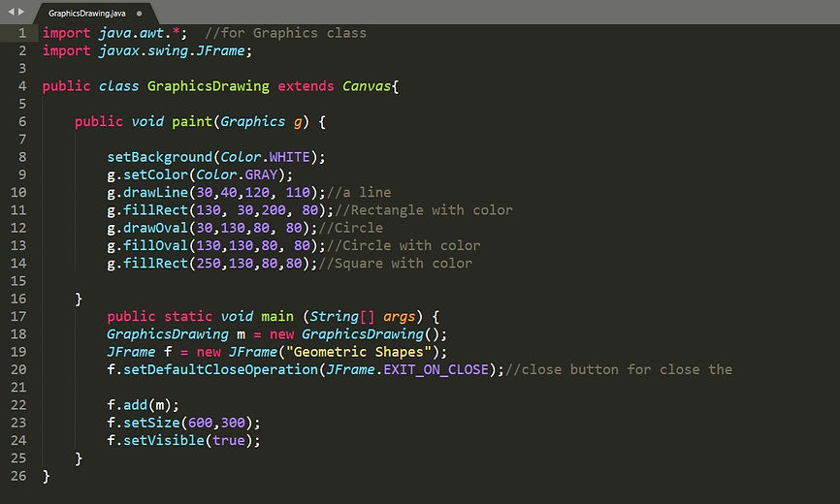The height and width of the screenshot is (504, 840).
Task: Click the comment '//close button for close the'
Action: click(619, 369)
